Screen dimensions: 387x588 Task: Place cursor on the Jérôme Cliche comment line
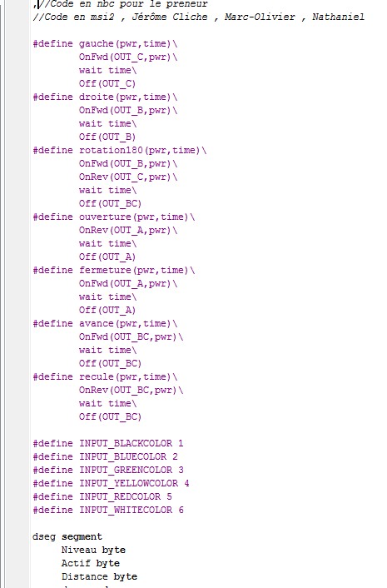tap(199, 17)
